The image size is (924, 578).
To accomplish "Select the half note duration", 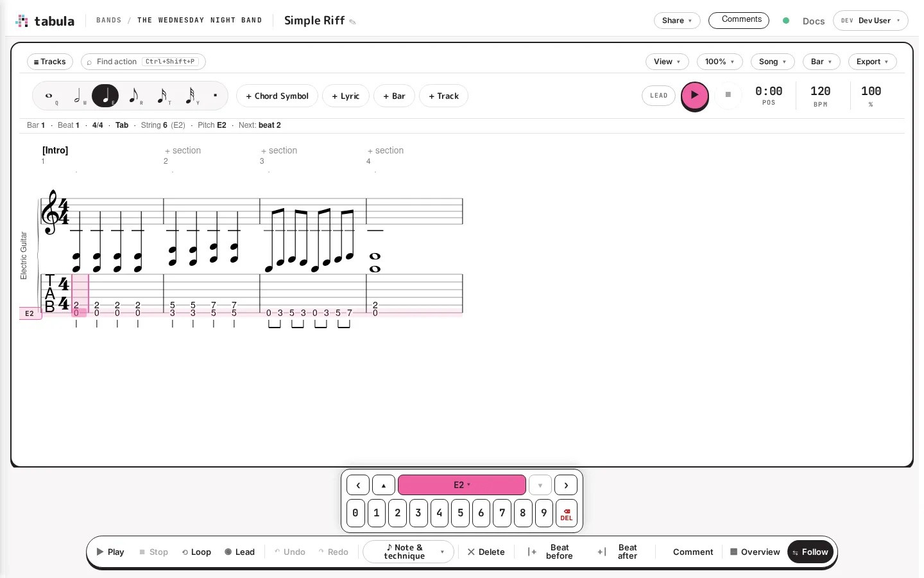I will (78, 96).
